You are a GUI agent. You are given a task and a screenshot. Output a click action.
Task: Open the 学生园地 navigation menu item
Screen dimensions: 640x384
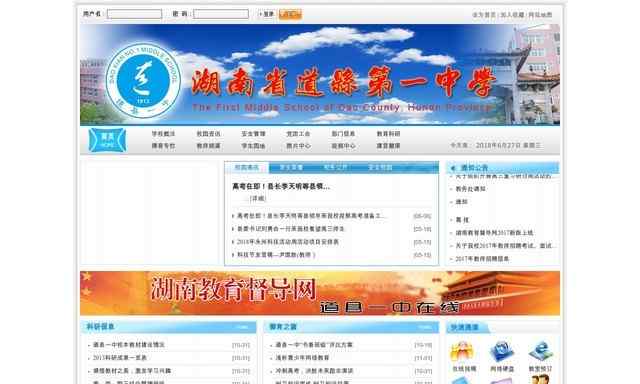253,146
